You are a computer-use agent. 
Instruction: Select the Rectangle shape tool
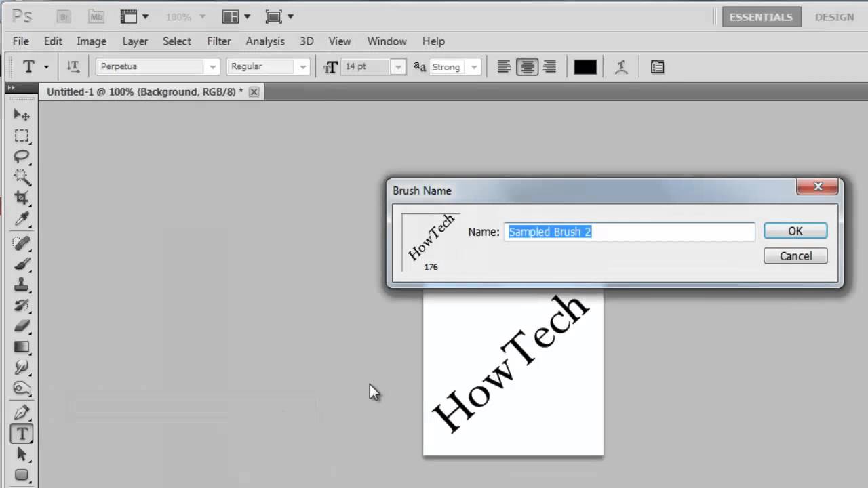pos(22,474)
